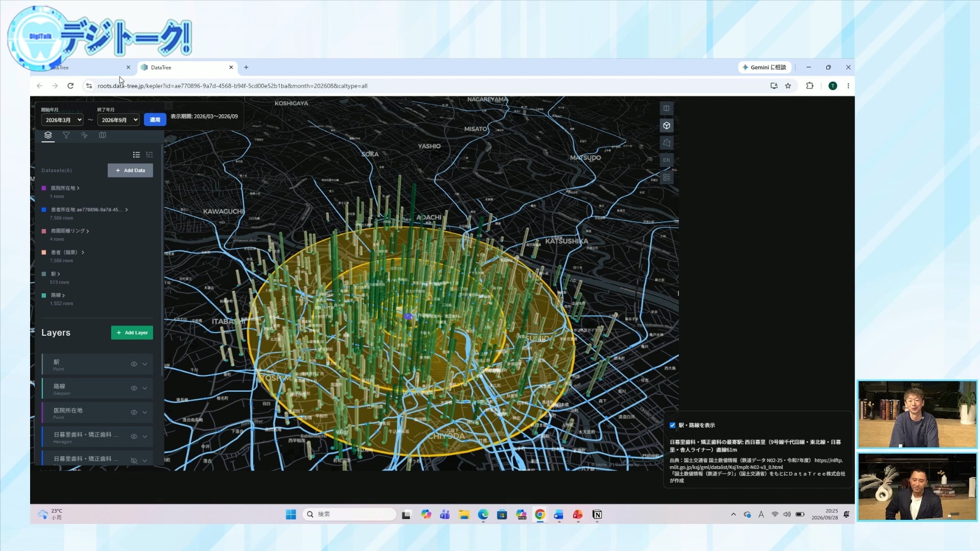Toggle 3D map view cube icon
Screen dimensions: 980x551
[666, 126]
